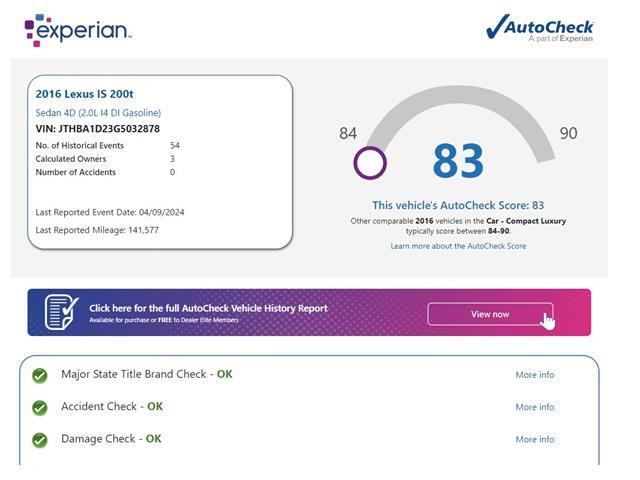Click Major State Title Brand Check - OK text

[x=147, y=374]
